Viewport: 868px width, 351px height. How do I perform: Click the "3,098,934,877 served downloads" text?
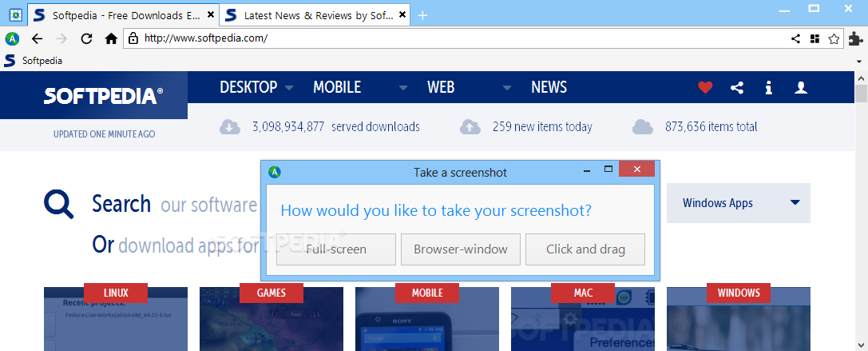tap(335, 127)
